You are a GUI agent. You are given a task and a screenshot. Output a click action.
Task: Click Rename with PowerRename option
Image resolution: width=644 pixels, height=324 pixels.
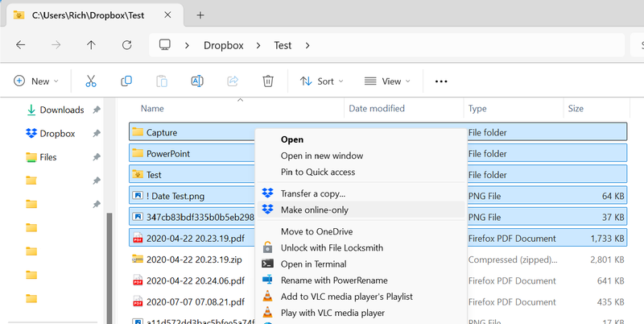(x=332, y=280)
